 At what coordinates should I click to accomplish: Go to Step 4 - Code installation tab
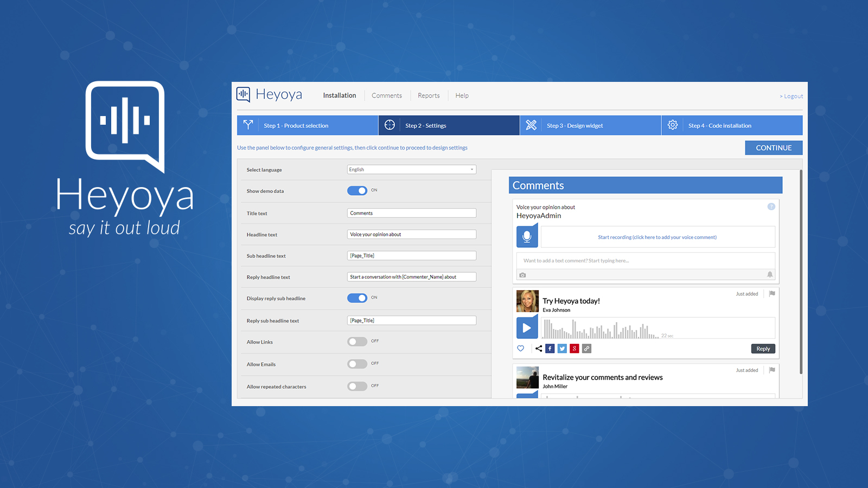[732, 125]
